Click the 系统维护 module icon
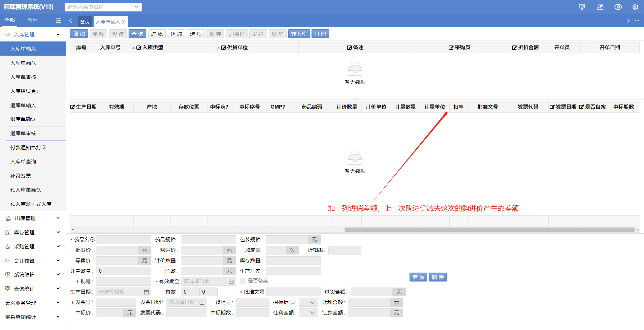Image resolution: width=644 pixels, height=330 pixels. coord(8,275)
